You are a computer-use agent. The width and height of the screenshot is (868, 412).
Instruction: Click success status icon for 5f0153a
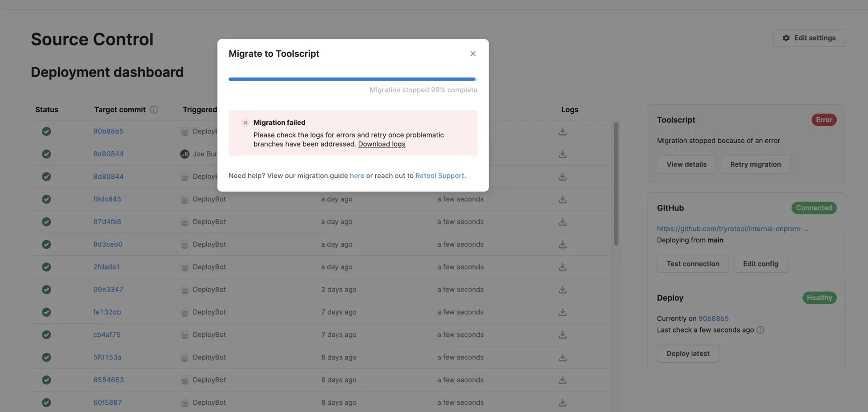(x=46, y=357)
